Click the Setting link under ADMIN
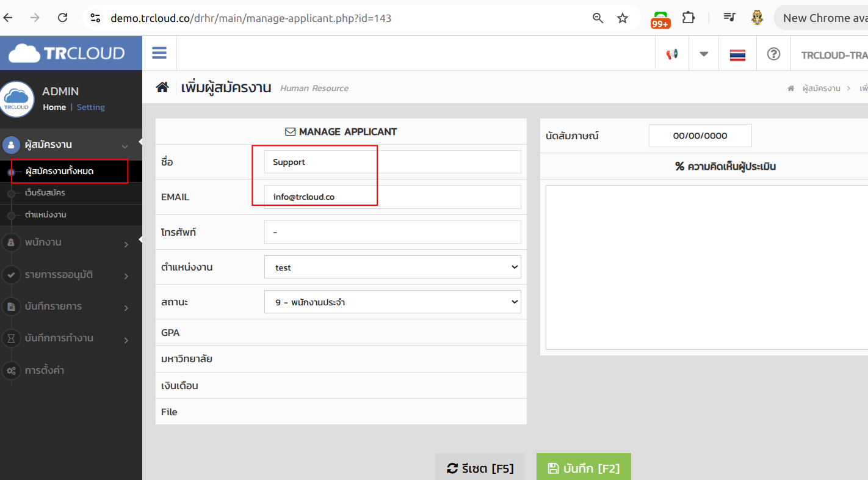 (x=90, y=107)
